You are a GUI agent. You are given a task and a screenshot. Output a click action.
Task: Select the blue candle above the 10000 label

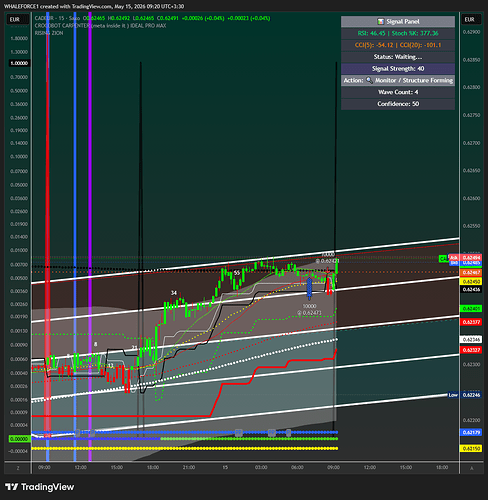click(309, 288)
